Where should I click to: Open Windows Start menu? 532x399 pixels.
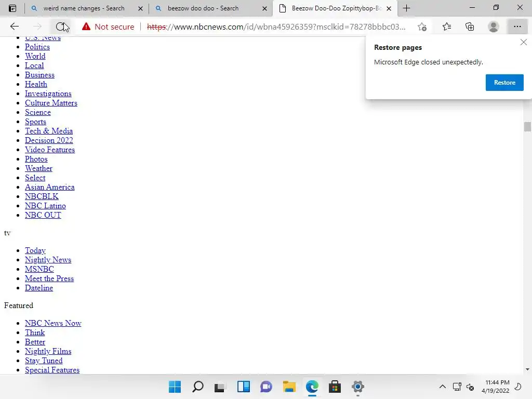tap(175, 387)
